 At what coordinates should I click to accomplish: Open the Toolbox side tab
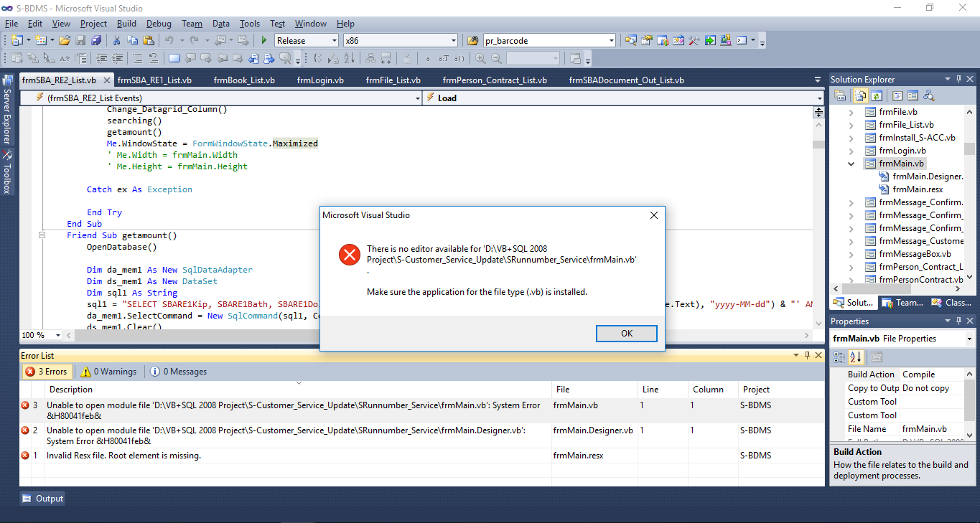(7, 173)
